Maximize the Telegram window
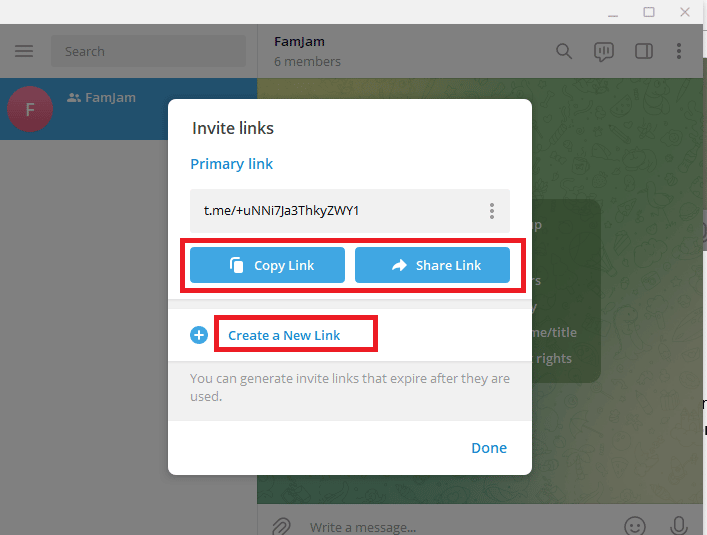Image resolution: width=707 pixels, height=535 pixels. tap(648, 12)
